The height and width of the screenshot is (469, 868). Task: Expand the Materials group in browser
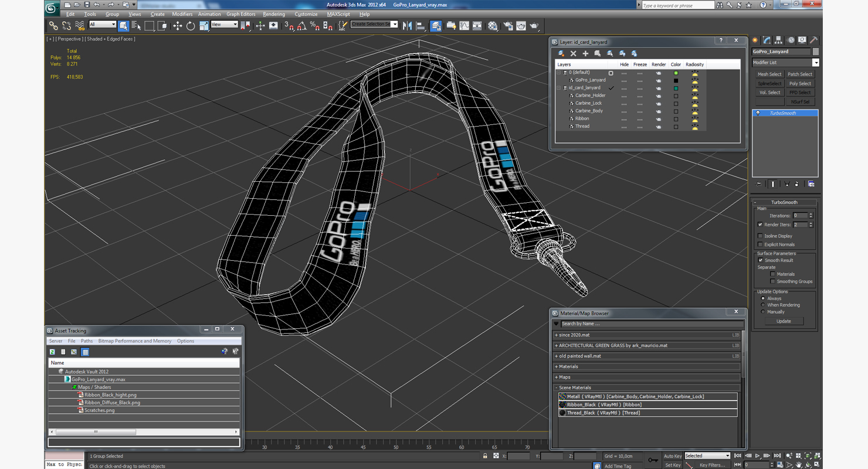[x=556, y=366]
